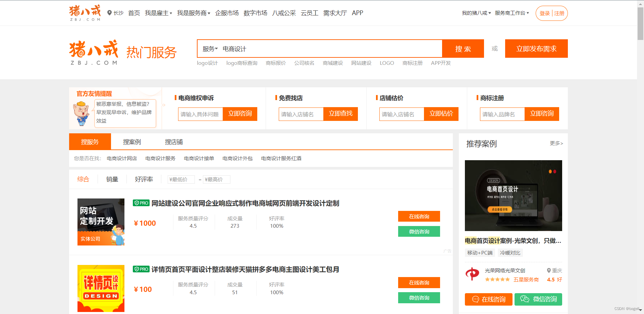Click 微信咨询 button in the 推荐案例 panel
This screenshot has height=314, width=644.
(538, 299)
